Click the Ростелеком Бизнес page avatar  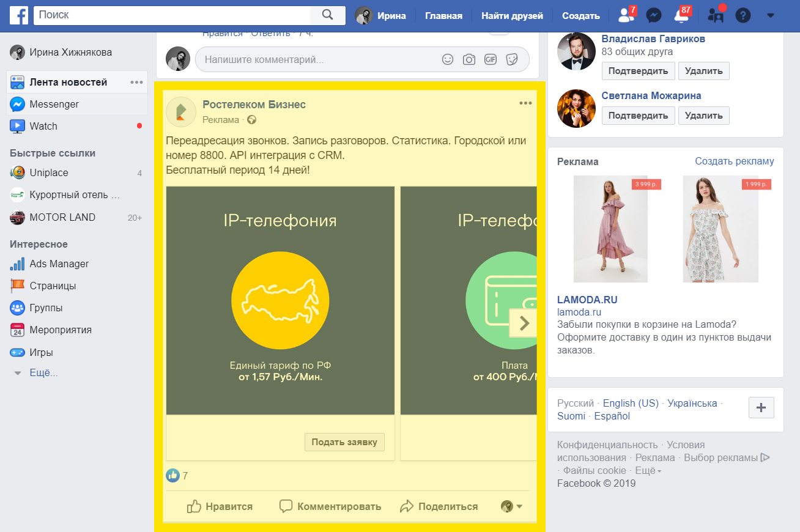180,111
